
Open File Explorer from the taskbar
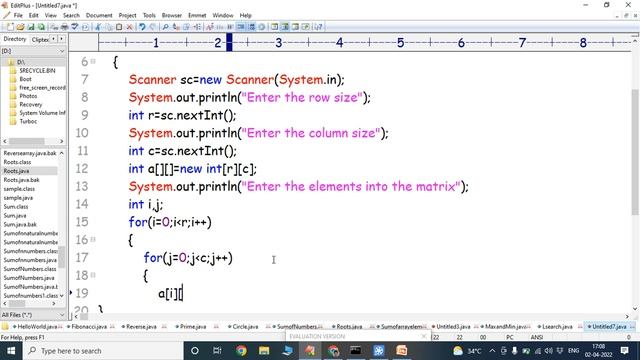tap(264, 351)
